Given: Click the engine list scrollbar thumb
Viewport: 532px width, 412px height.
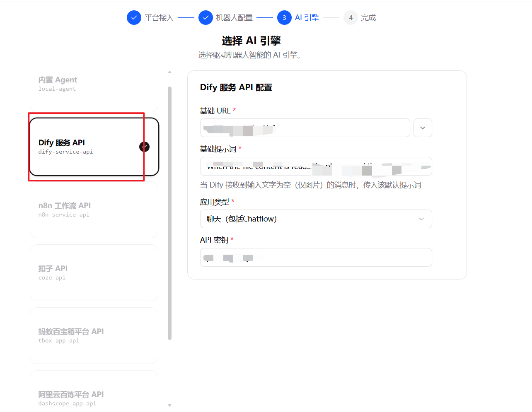Looking at the screenshot, I should 169,213.
